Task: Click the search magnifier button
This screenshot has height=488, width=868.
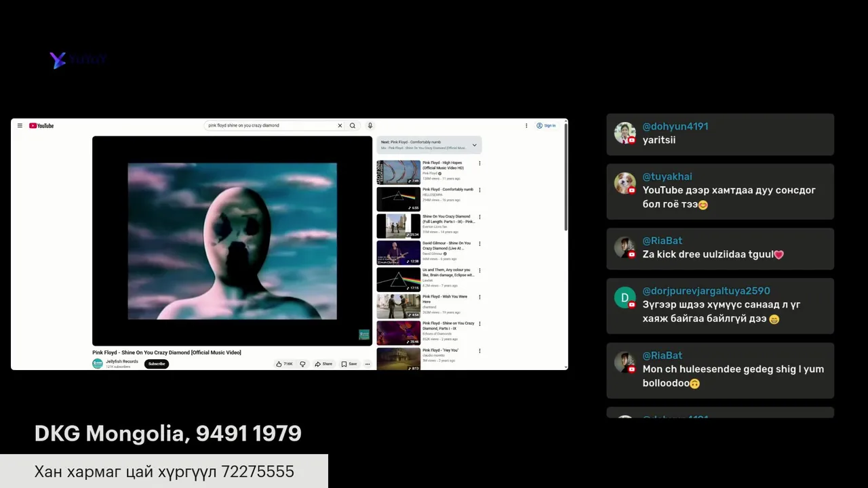Action: point(352,125)
